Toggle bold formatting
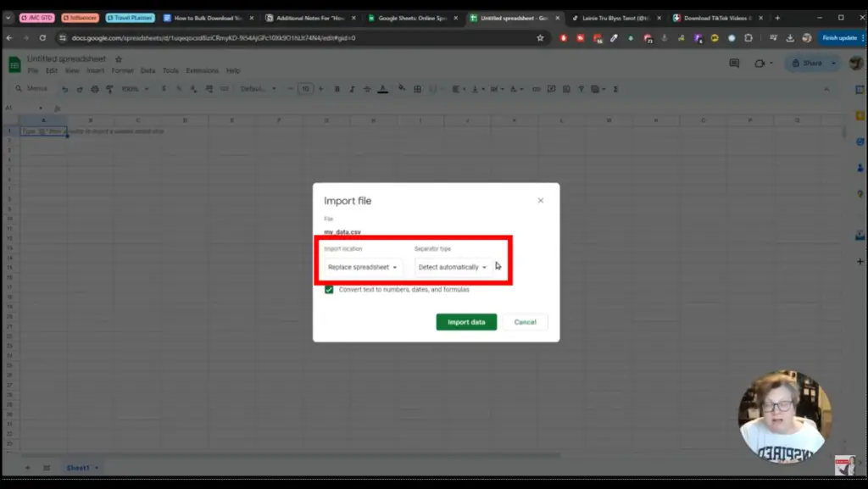This screenshot has height=489, width=868. (337, 89)
